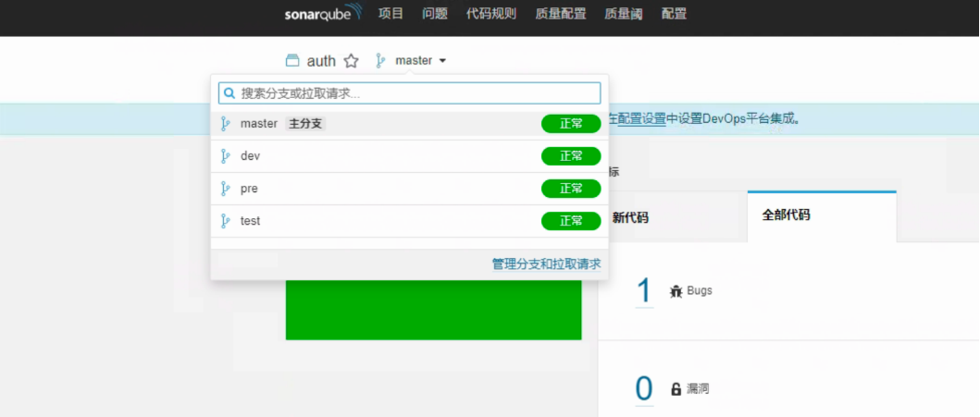Select the pre branch
The image size is (980, 417).
(409, 189)
